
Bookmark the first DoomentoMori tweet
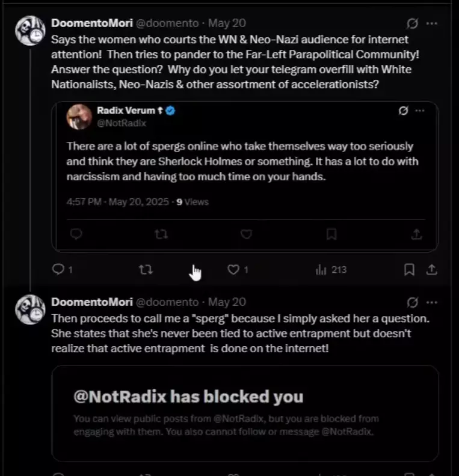[x=409, y=270]
